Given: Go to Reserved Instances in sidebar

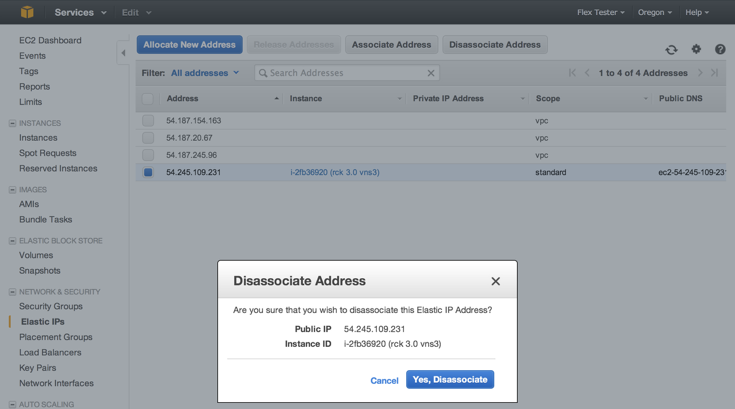Looking at the screenshot, I should 58,168.
